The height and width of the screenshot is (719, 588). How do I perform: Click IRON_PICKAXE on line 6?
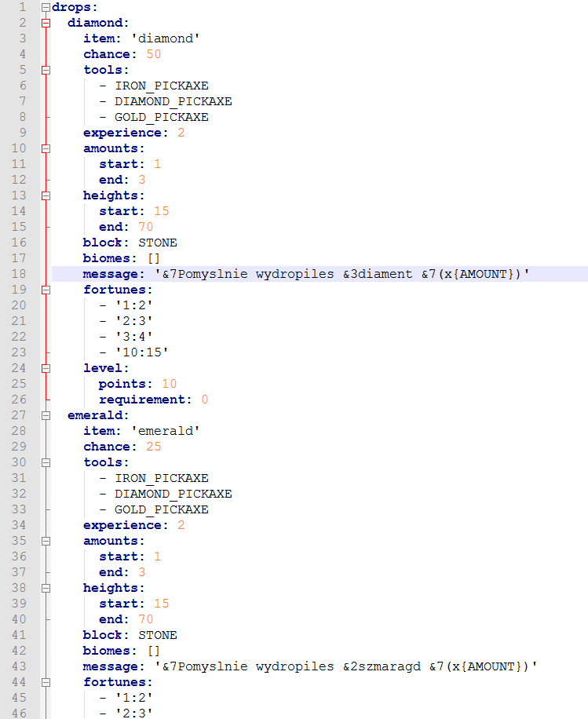(x=162, y=86)
